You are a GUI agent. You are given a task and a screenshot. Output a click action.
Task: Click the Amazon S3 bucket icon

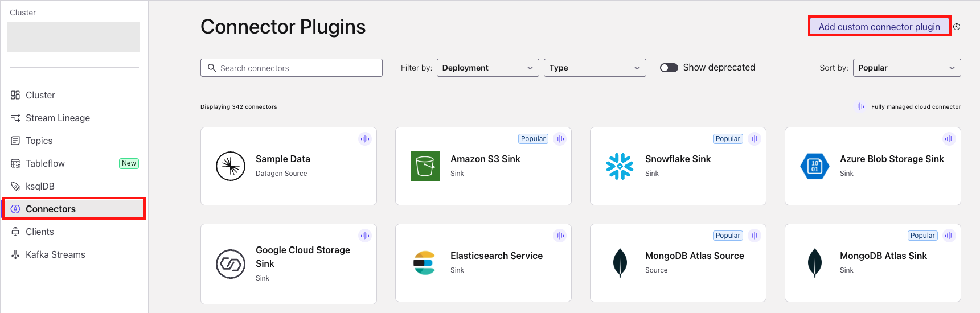(x=425, y=166)
